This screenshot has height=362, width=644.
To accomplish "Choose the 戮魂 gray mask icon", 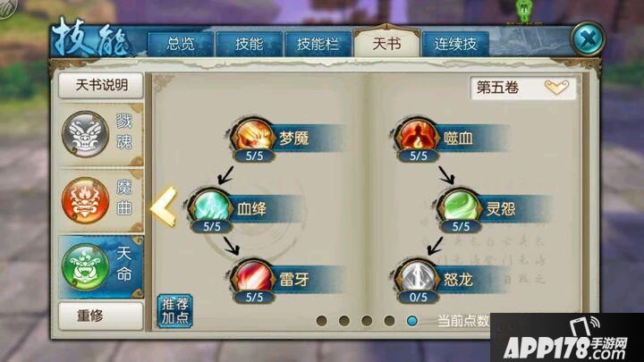I will pos(86,134).
